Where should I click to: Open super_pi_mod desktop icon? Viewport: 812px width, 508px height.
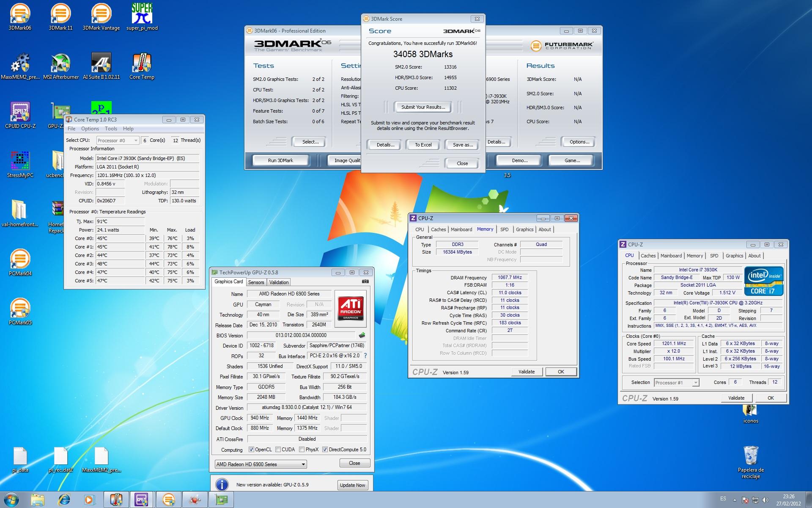(142, 17)
